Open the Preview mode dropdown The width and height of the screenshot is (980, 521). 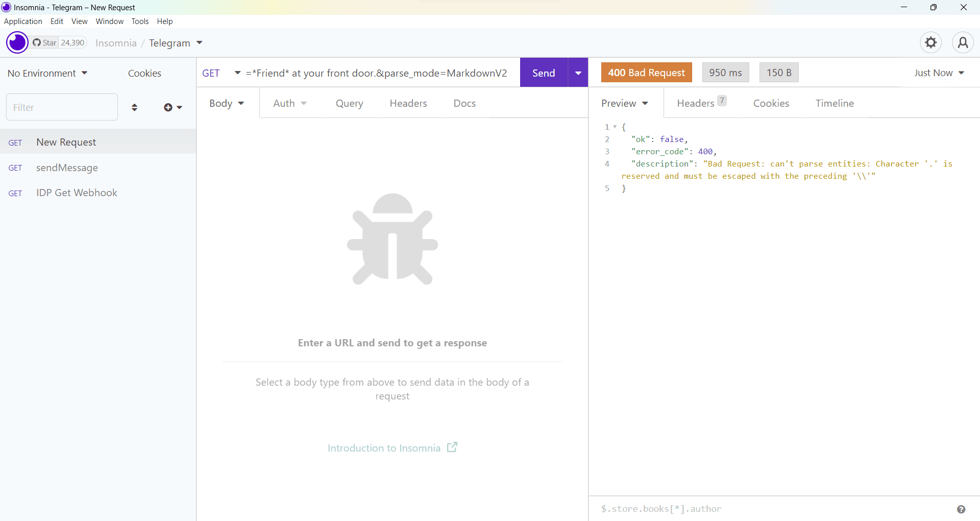625,103
